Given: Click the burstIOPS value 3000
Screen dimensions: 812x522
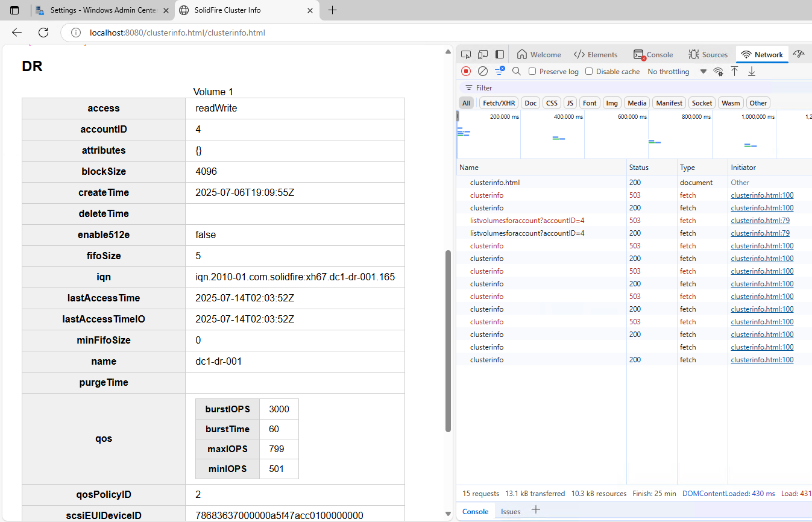Looking at the screenshot, I should pyautogui.click(x=279, y=409).
